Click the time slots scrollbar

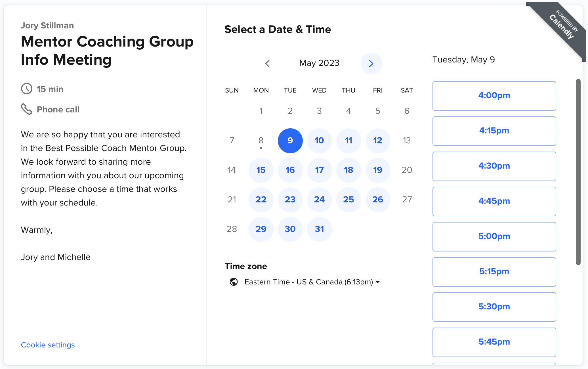[578, 172]
